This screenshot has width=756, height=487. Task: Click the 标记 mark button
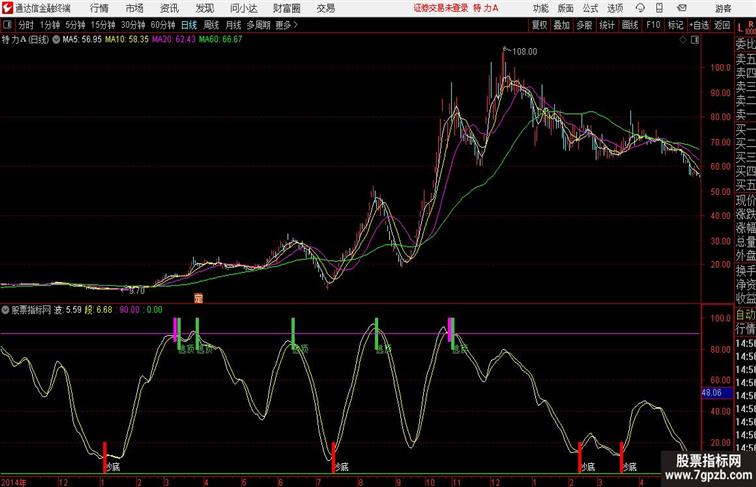coord(675,25)
